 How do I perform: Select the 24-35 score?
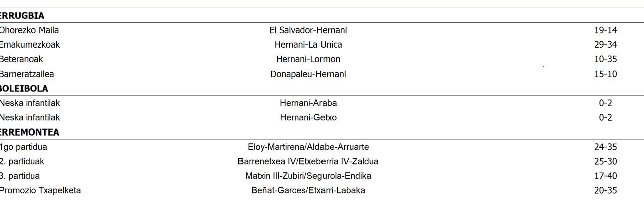click(605, 147)
